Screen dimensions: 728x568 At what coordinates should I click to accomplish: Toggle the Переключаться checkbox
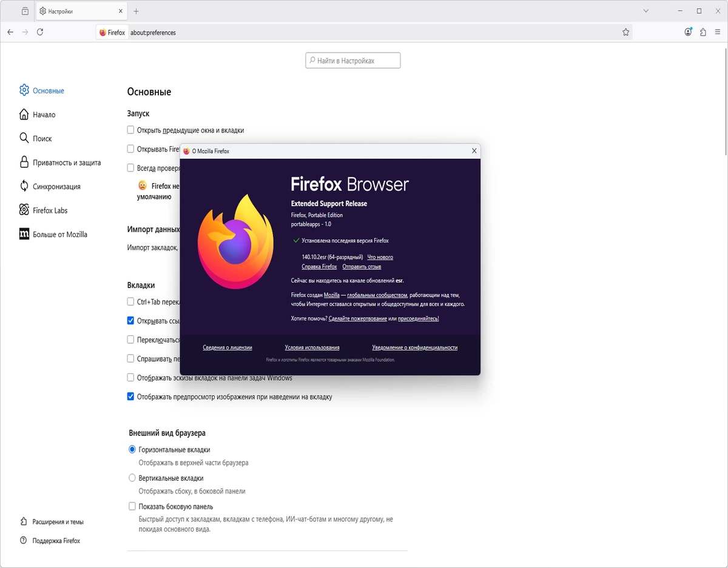130,339
